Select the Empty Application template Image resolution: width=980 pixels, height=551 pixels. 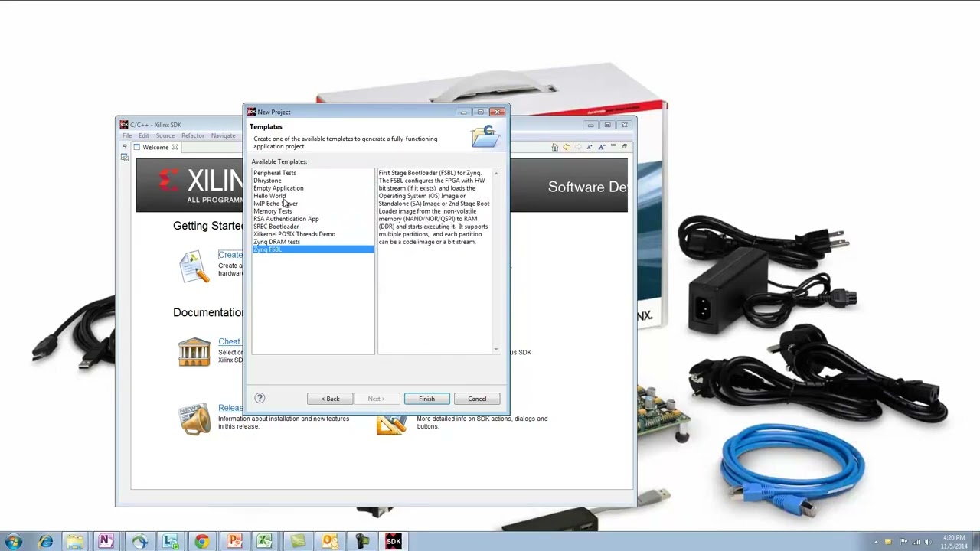click(x=279, y=188)
